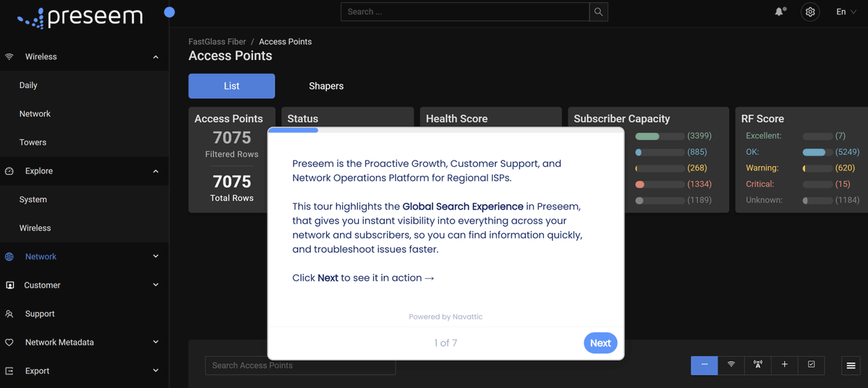Click the RF Score Excellent bar
The image size is (868, 388).
pos(817,136)
